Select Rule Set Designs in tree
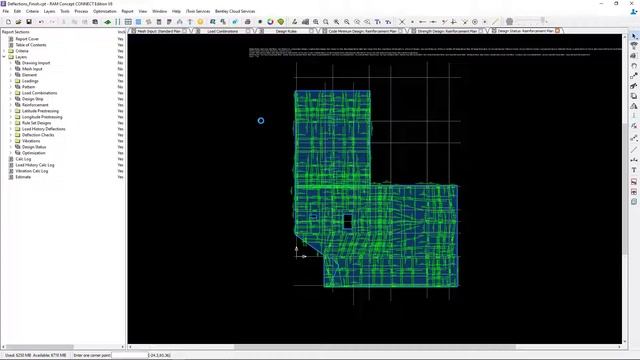 tap(36, 123)
